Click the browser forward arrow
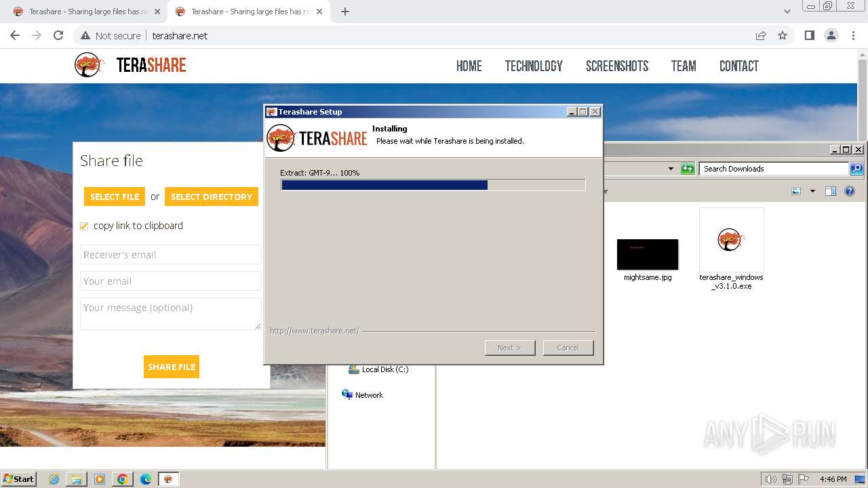Image resolution: width=868 pixels, height=488 pixels. coord(37,35)
